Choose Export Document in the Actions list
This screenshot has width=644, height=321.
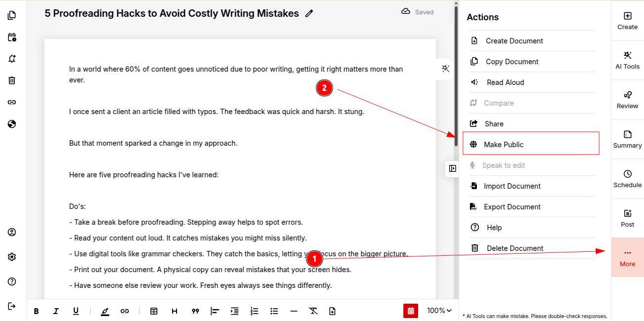[x=512, y=207]
